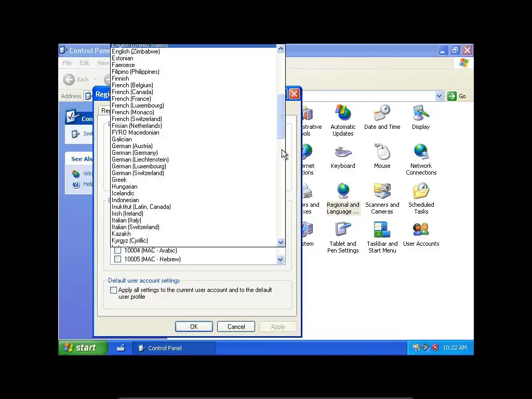Check the 10005 (MAC - Hebrew) box
Image resolution: width=532 pixels, height=399 pixels.
pos(118,259)
